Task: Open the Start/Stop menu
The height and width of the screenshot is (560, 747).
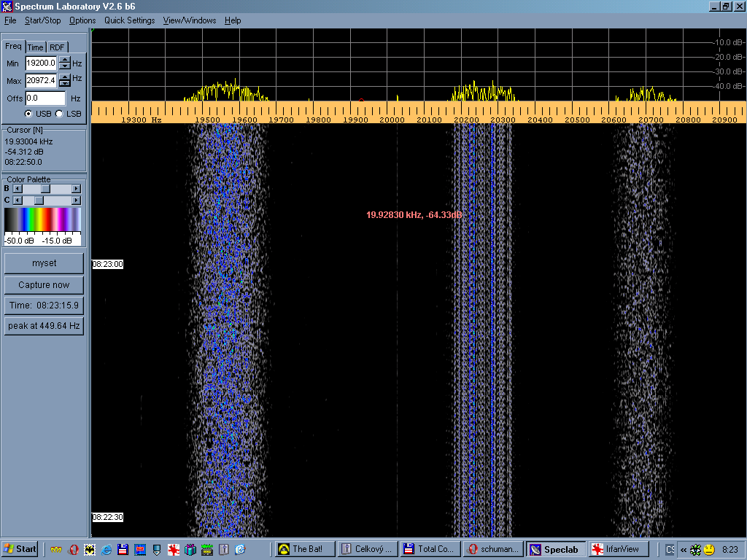Action: tap(43, 20)
